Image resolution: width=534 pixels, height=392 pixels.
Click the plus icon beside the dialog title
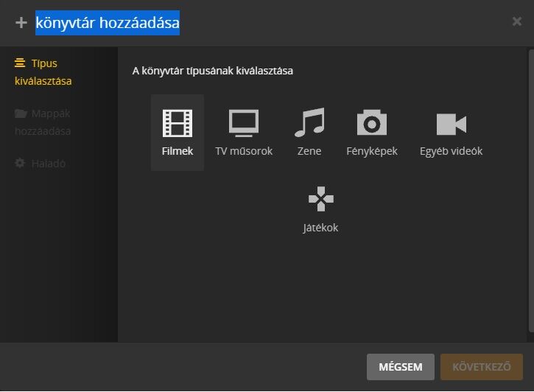coord(21,23)
